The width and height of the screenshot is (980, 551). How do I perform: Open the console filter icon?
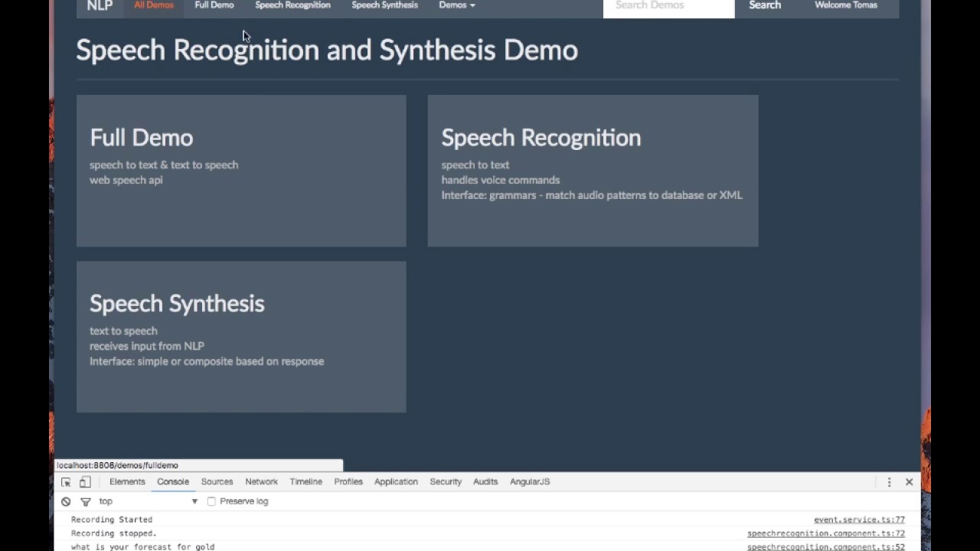coord(85,501)
